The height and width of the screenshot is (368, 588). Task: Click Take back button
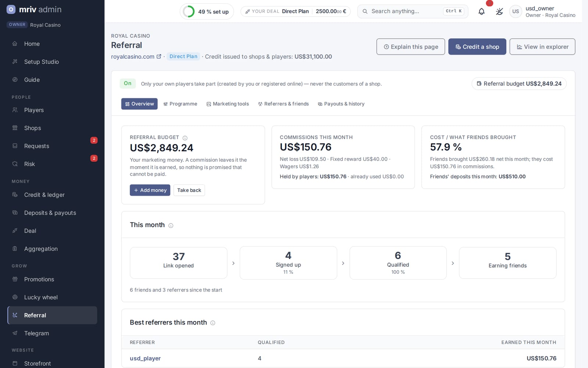pyautogui.click(x=189, y=190)
